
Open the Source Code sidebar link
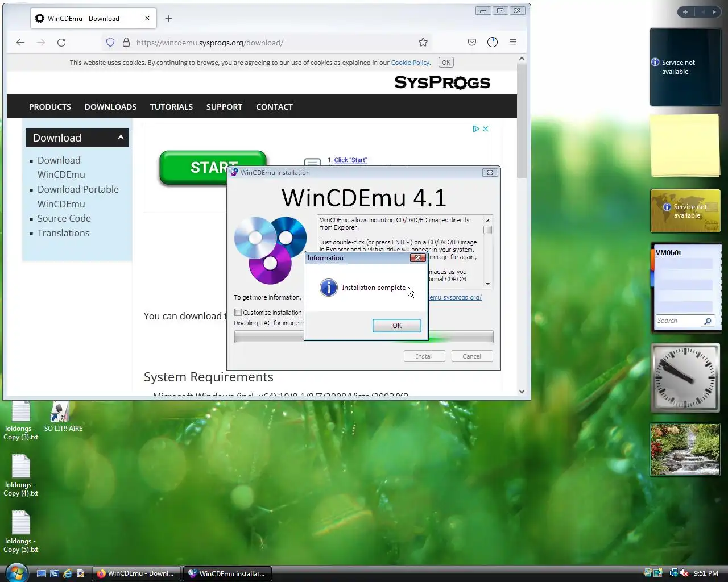64,218
